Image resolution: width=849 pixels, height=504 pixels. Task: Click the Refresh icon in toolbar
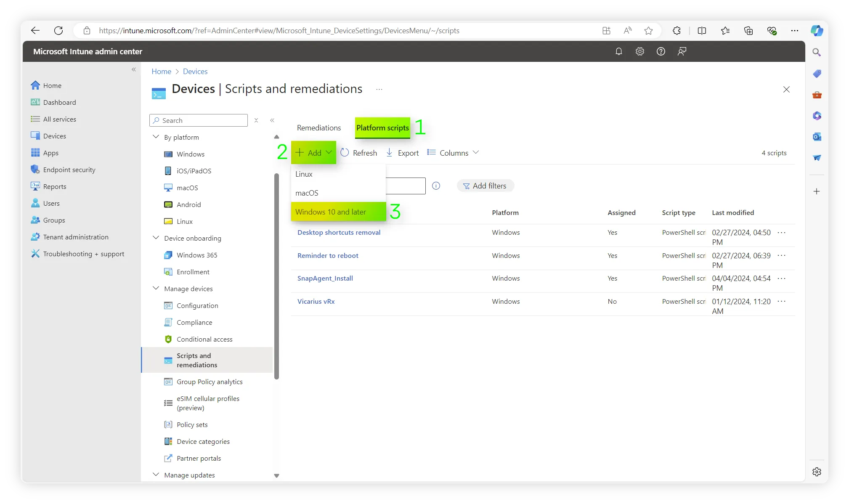pos(345,153)
